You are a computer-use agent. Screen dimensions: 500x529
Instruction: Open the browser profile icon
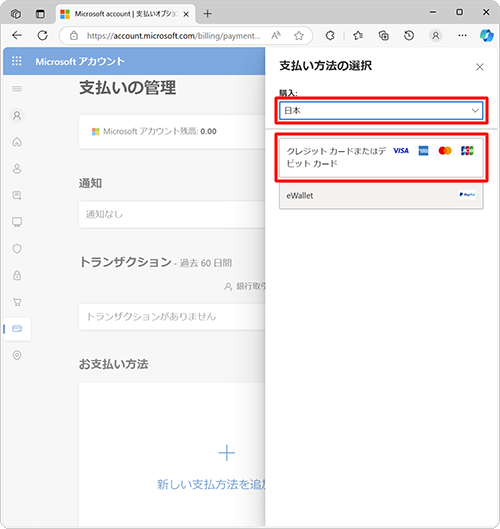[436, 35]
